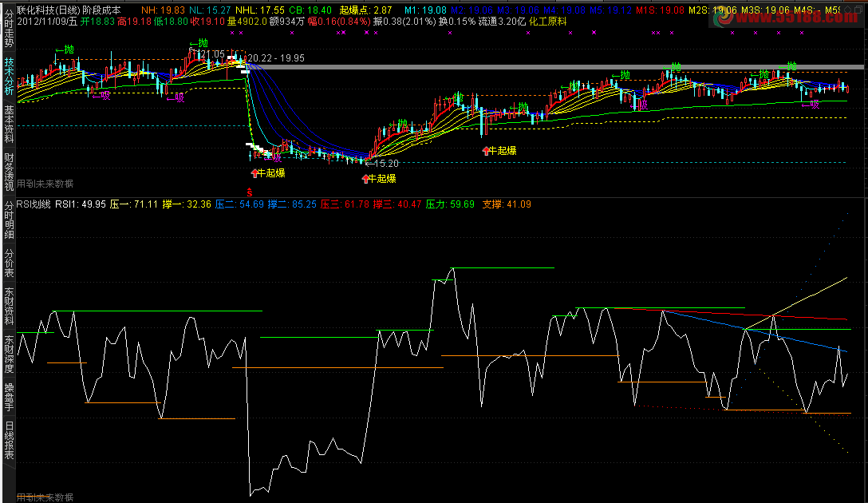Click the NHL: 17.55 value

tap(259, 10)
